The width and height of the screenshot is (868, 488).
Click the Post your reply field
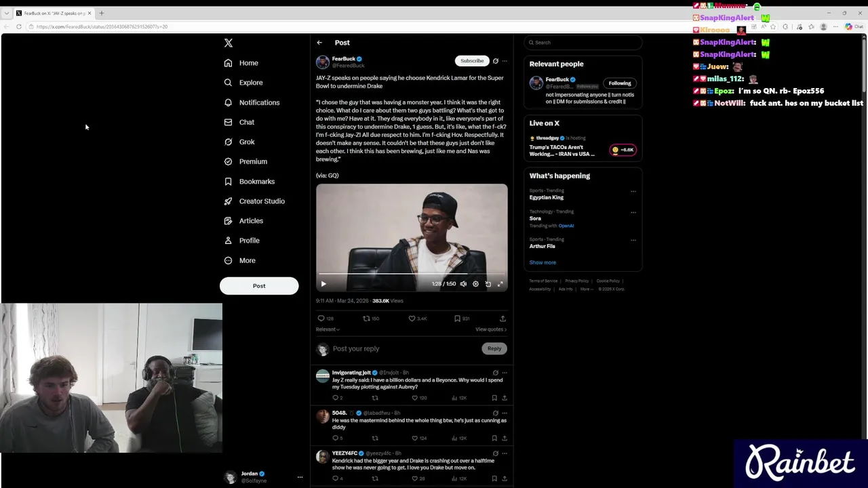tap(406, 348)
